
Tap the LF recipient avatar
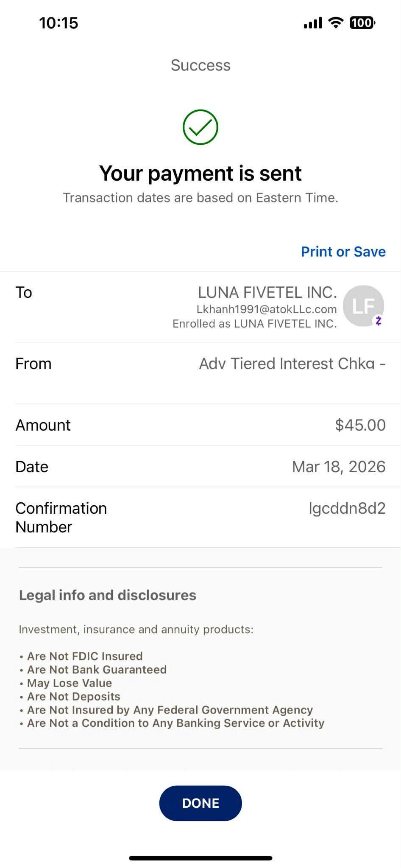(x=362, y=305)
